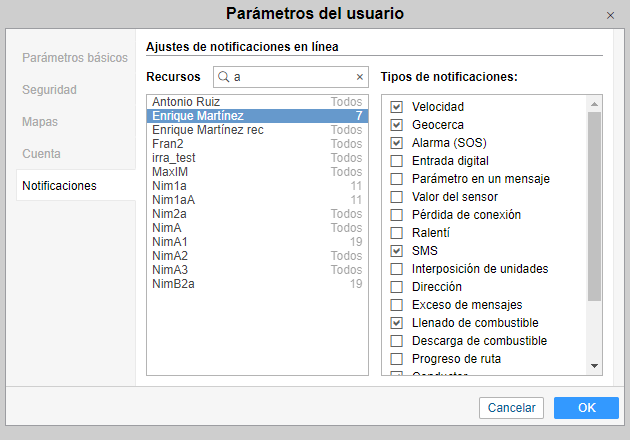Screen dimensions: 630x440
Task: Select the irra_test resource
Action: 176,158
